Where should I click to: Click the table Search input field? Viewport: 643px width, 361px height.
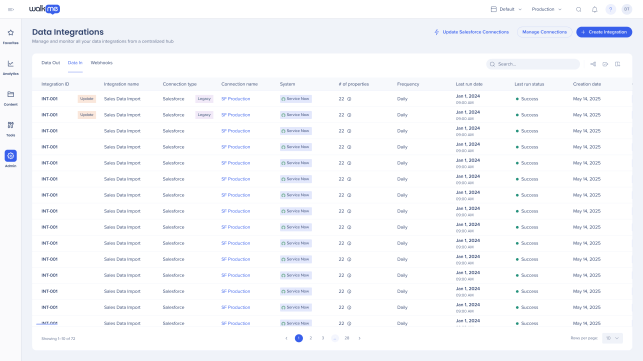click(x=533, y=64)
